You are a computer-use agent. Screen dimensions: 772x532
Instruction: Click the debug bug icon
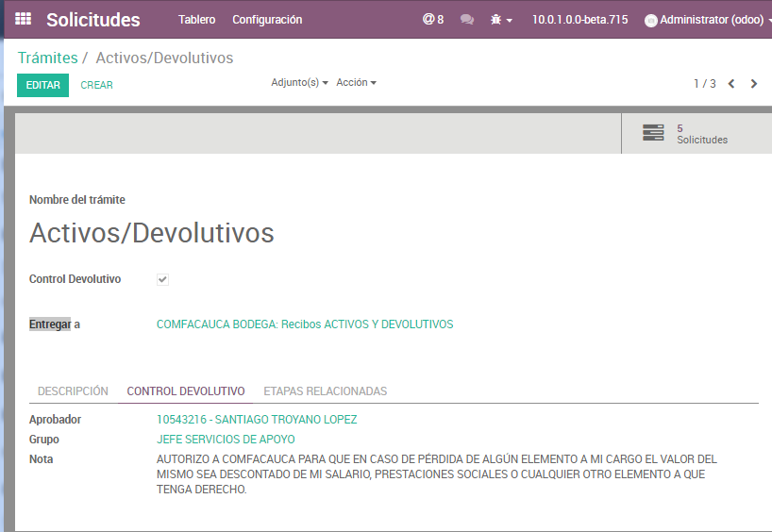[496, 19]
